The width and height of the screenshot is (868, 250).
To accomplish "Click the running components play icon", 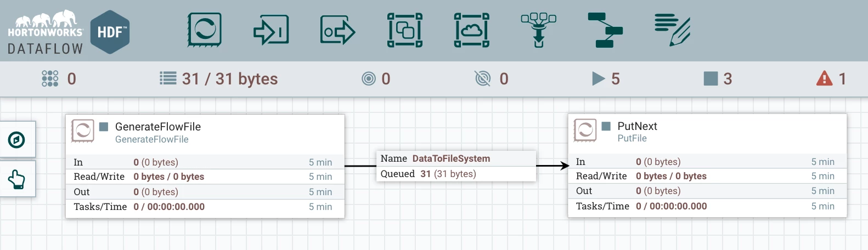I will tap(599, 78).
